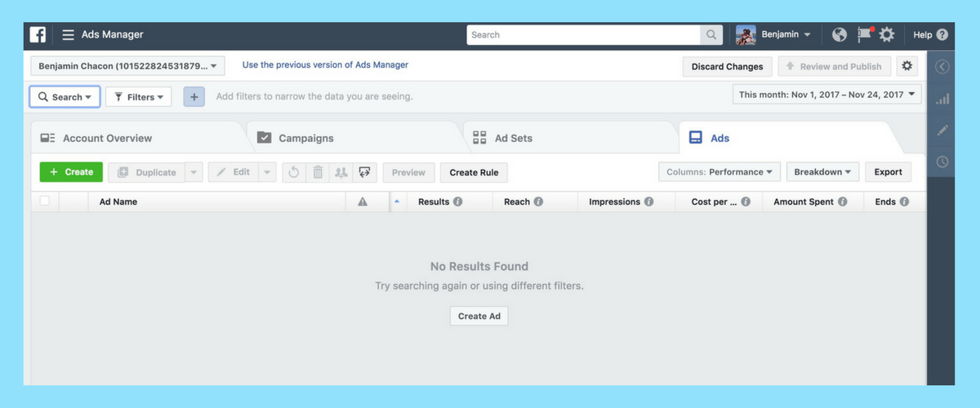Open the Filters dropdown
This screenshot has height=408, width=980.
point(139,96)
